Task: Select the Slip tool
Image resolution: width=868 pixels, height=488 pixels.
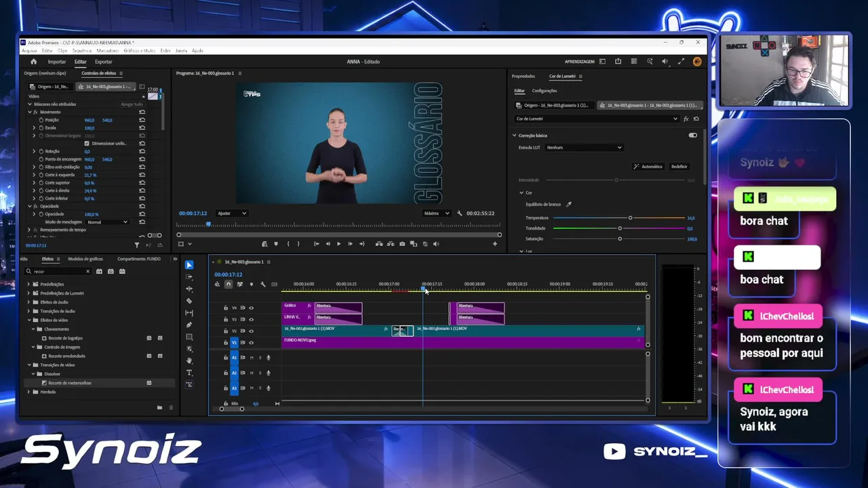Action: point(189,313)
